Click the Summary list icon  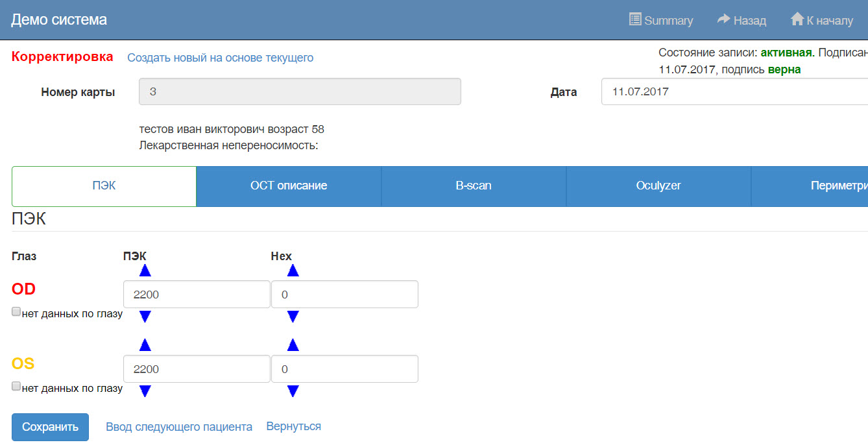click(x=635, y=19)
